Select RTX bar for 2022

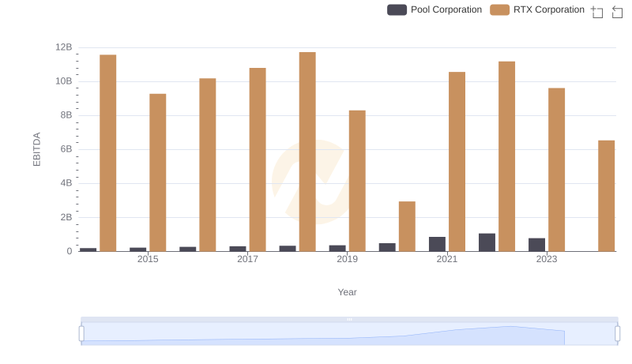point(506,156)
